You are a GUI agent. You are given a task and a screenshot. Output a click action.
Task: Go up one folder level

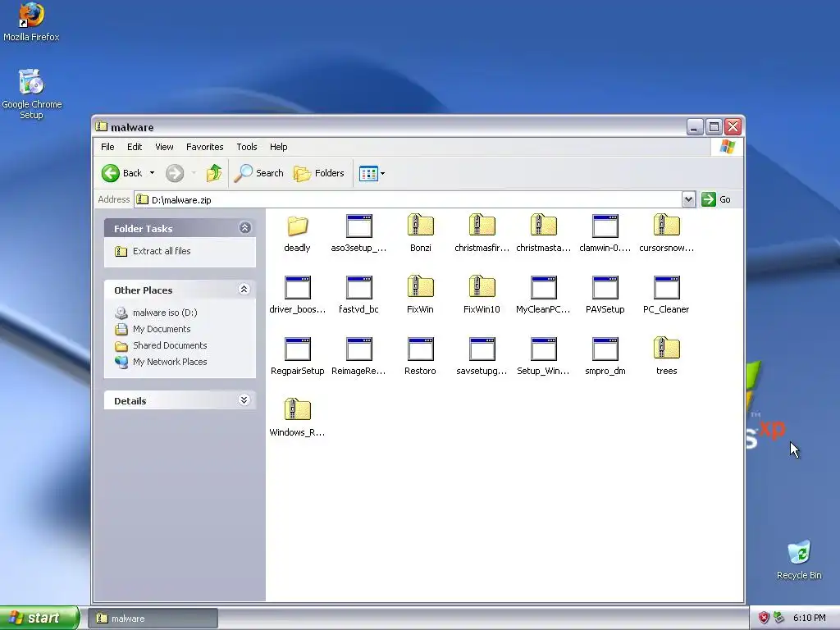214,173
